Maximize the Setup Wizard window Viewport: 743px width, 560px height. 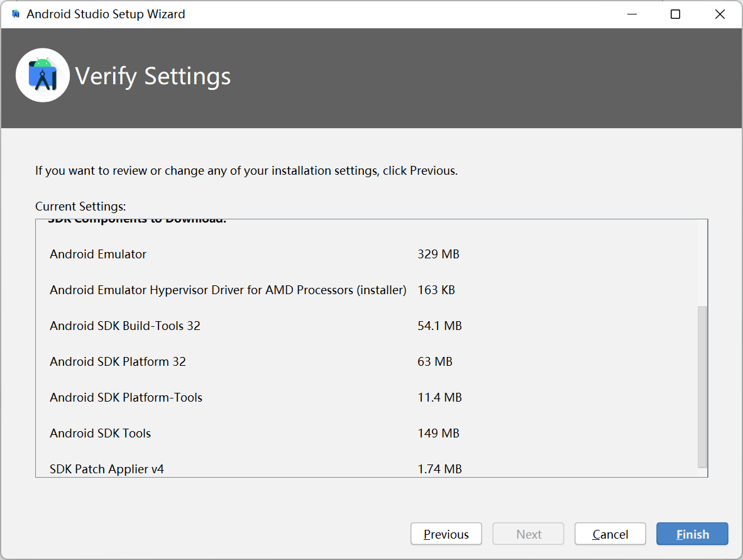675,14
